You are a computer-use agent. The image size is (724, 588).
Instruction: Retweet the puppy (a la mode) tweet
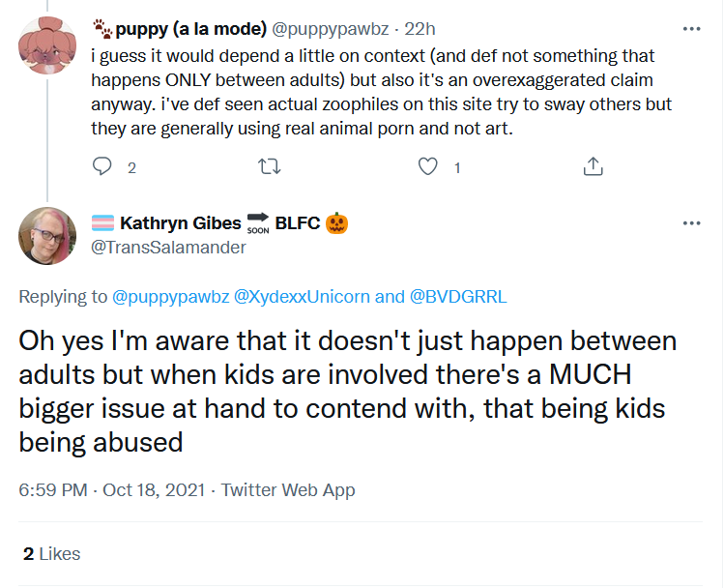click(x=269, y=166)
